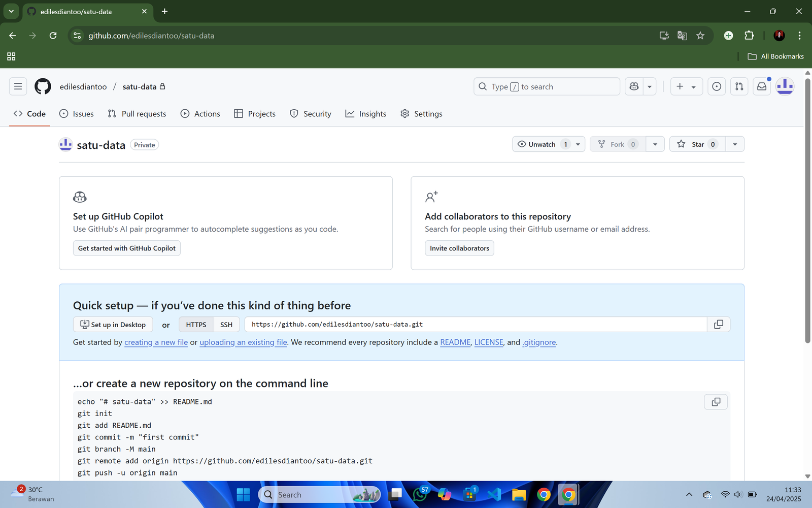Click the repository URL field
The width and height of the screenshot is (812, 508).
pyautogui.click(x=476, y=325)
